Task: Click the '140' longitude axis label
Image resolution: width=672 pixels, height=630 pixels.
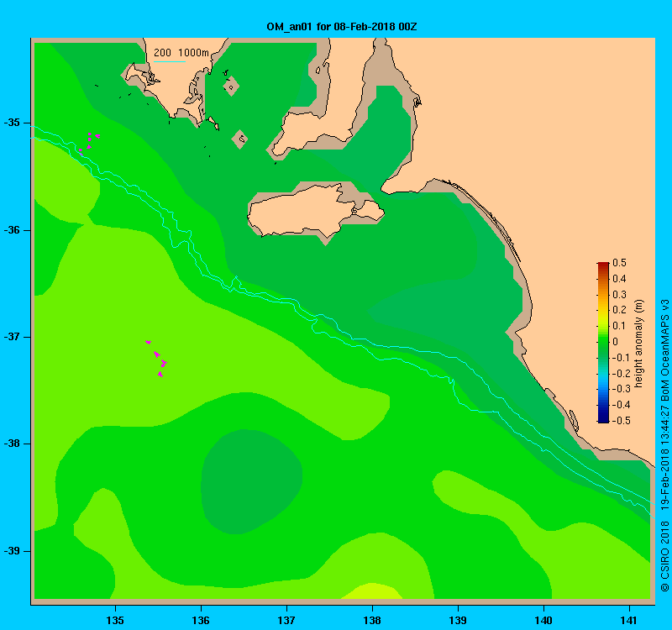Action: [x=543, y=621]
